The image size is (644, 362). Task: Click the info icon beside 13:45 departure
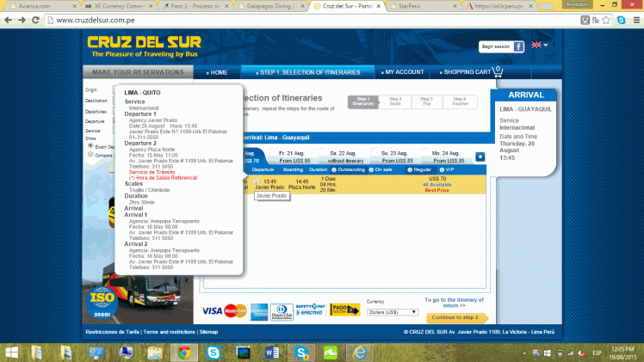coord(256,181)
